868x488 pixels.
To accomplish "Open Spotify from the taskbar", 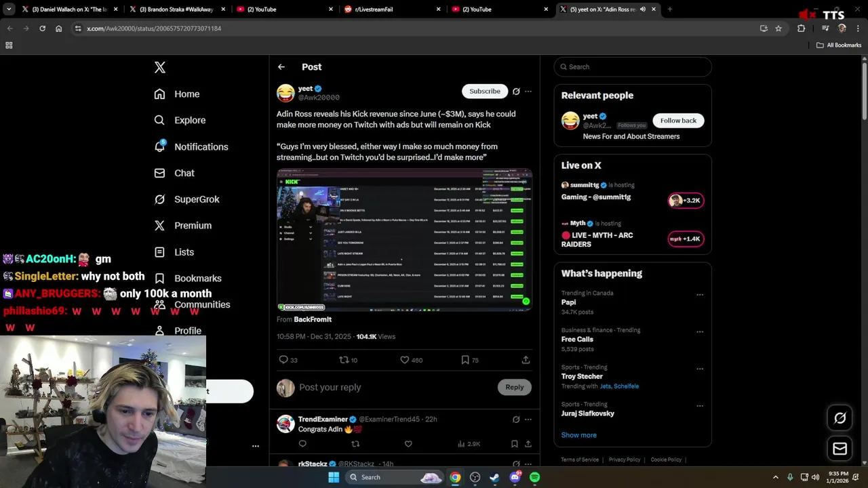I will pos(534,477).
